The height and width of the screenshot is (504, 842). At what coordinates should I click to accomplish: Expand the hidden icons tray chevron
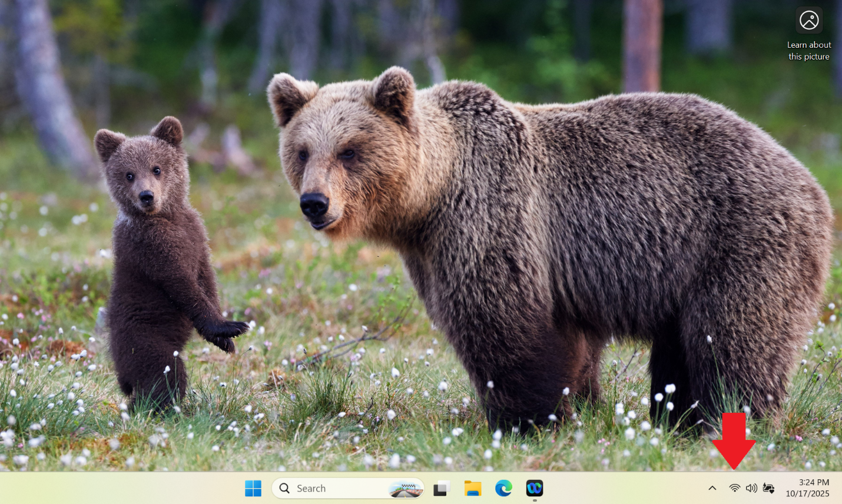tap(712, 488)
